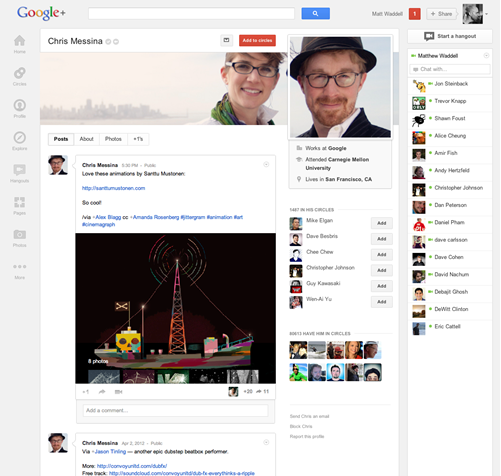501x476 pixels.
Task: Start hangout from the animations post camera icon
Action: pyautogui.click(x=118, y=392)
